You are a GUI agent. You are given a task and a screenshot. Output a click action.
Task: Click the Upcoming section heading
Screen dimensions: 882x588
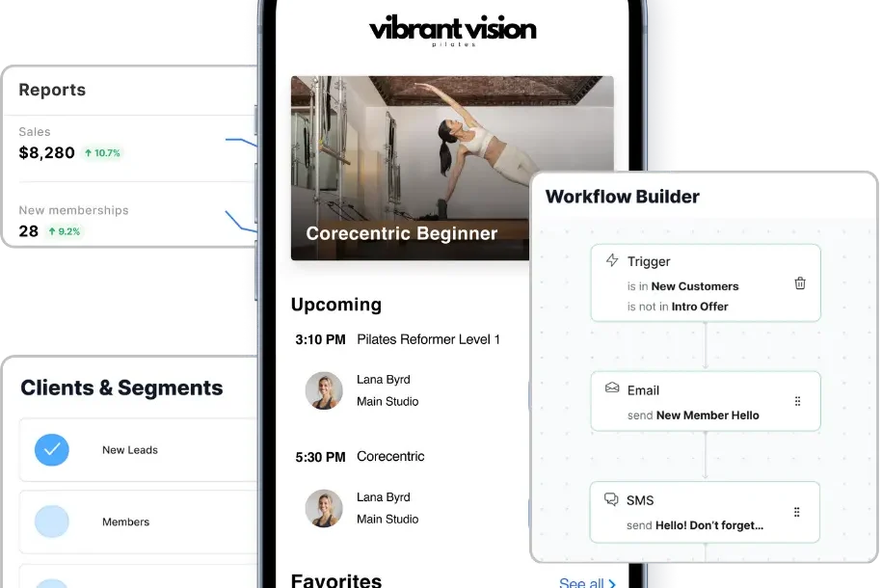point(336,305)
